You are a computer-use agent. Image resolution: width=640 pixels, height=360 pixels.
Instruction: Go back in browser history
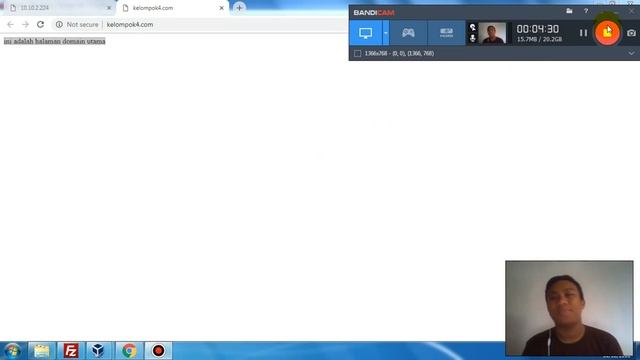pos(10,24)
